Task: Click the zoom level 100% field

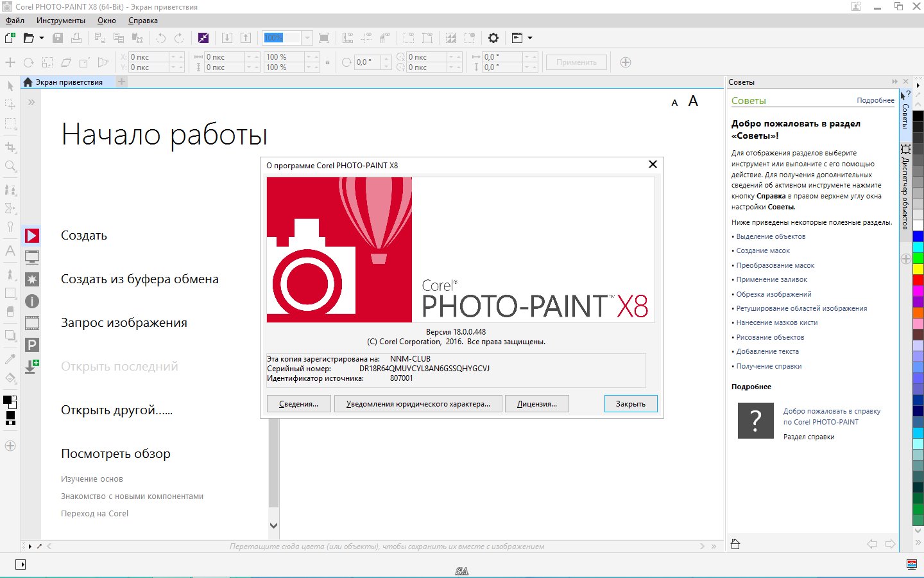Action: coord(282,38)
